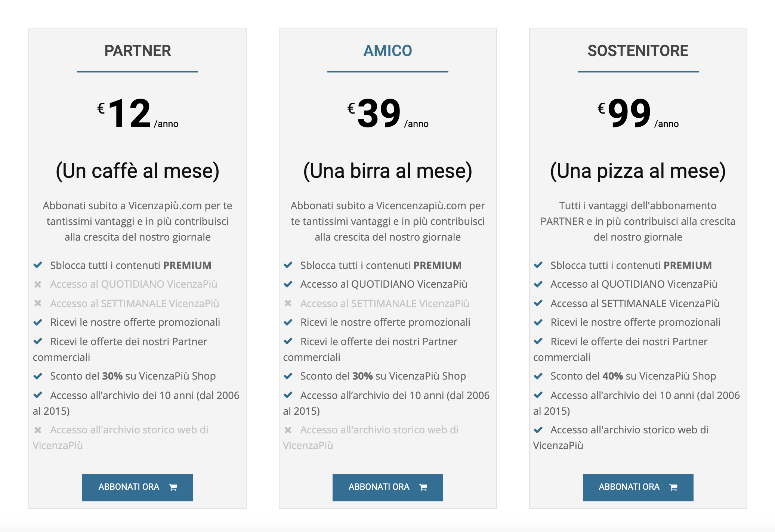The width and height of the screenshot is (775, 532).
Task: Click the €39 /anno price
Action: coord(387,113)
